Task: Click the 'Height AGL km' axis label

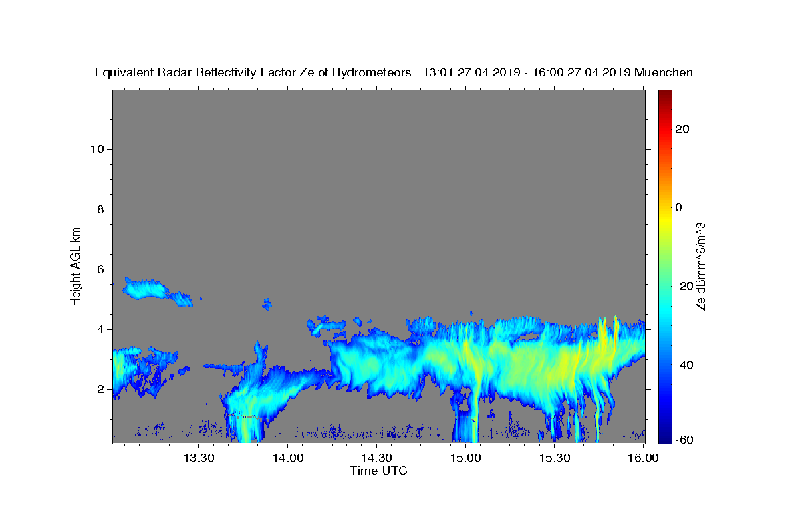Action: (x=76, y=265)
